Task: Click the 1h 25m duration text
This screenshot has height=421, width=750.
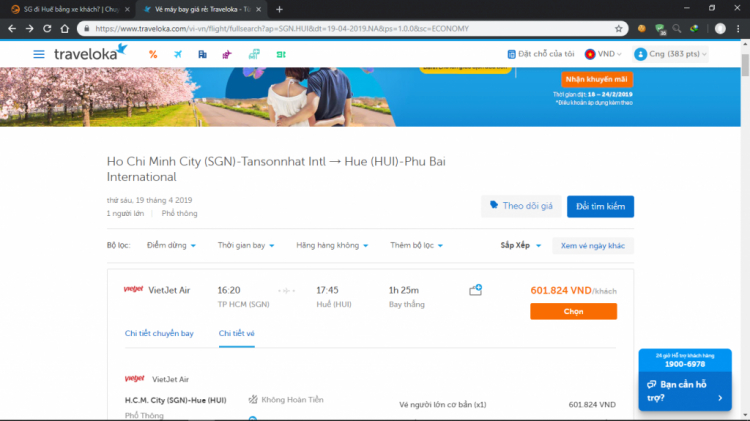Action: 404,290
